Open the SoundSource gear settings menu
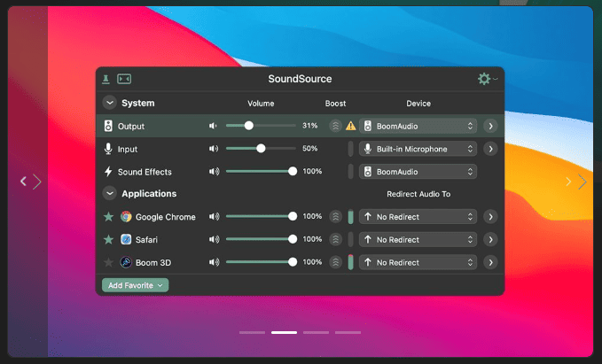 pyautogui.click(x=487, y=79)
